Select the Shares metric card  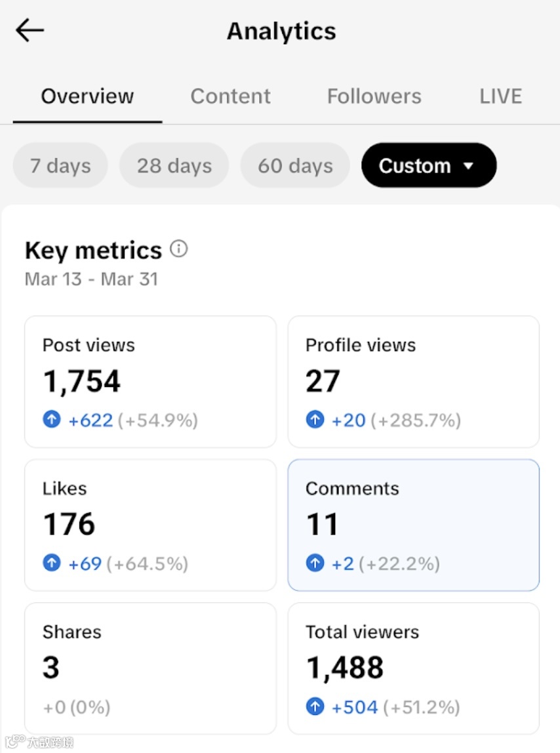point(150,668)
